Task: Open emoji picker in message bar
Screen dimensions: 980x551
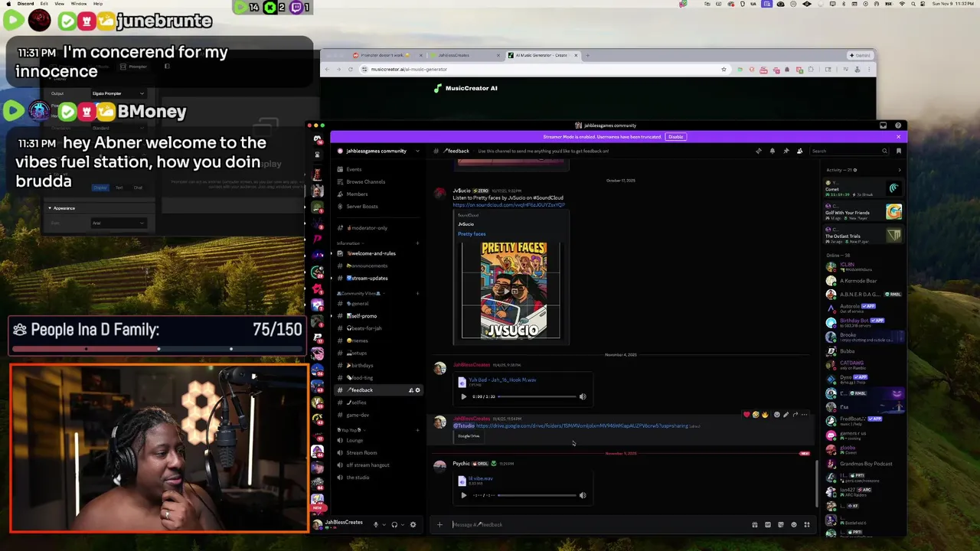Action: click(793, 524)
